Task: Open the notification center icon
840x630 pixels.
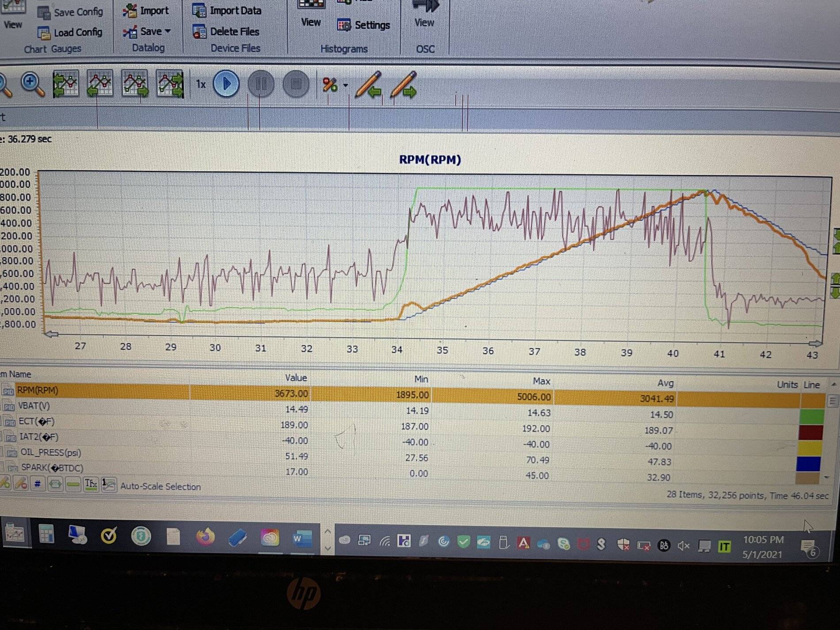Action: tap(809, 548)
